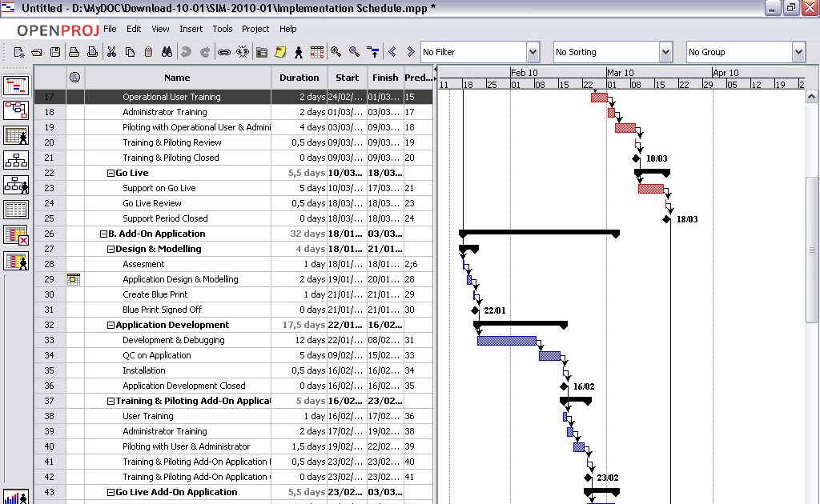Image resolution: width=820 pixels, height=504 pixels.
Task: Open the RBS chart sidebar icon
Action: click(x=16, y=184)
